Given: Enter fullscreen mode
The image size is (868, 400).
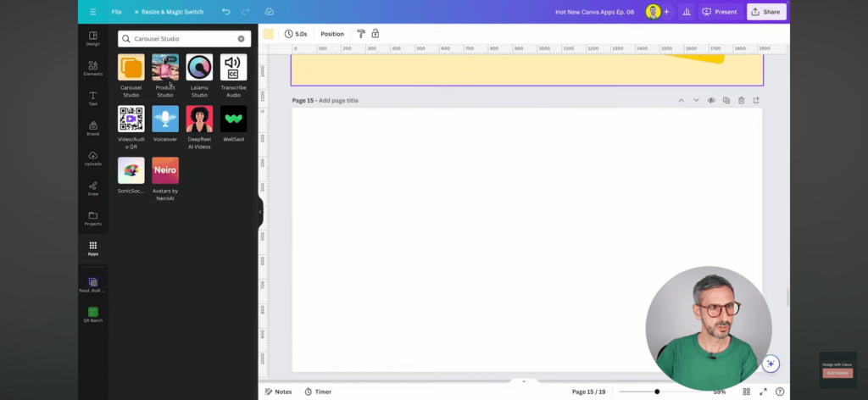Looking at the screenshot, I should tap(763, 392).
